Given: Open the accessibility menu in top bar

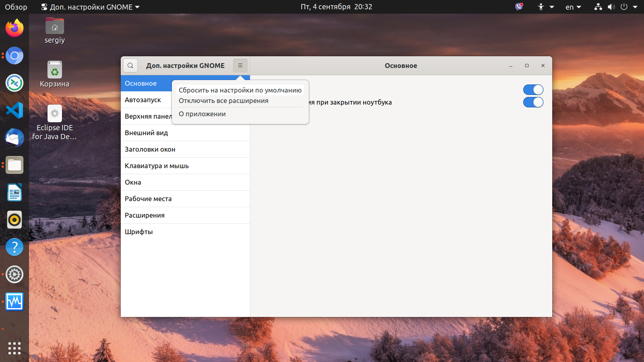Looking at the screenshot, I should click(x=546, y=7).
